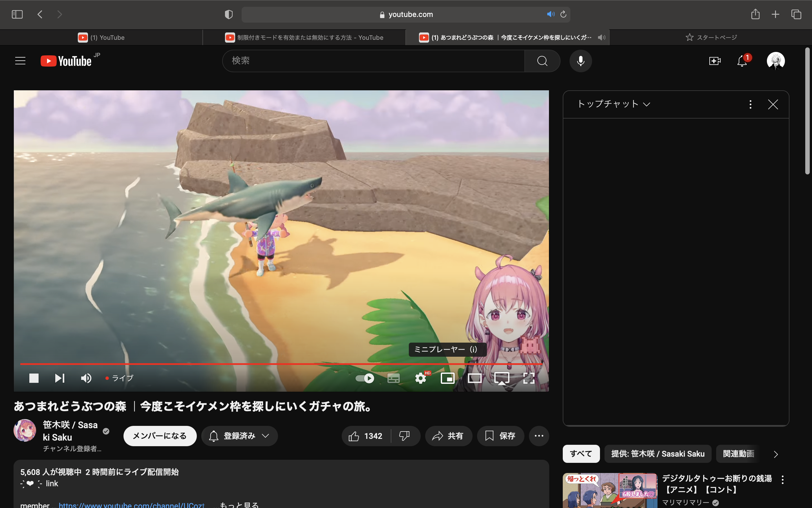The width and height of the screenshot is (812, 508).
Task: Expand the トップチャット dropdown
Action: [614, 104]
